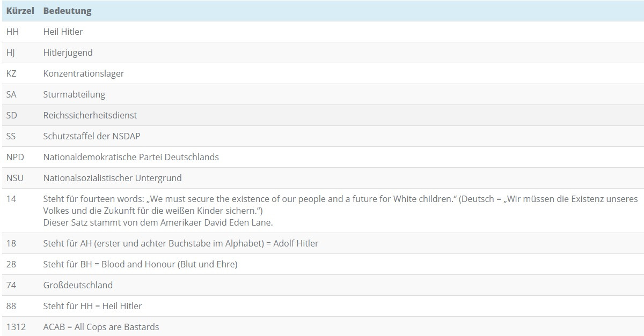Screen dimensions: 644x336
Task: Select the HJ abbreviation cell
Action: [11, 53]
